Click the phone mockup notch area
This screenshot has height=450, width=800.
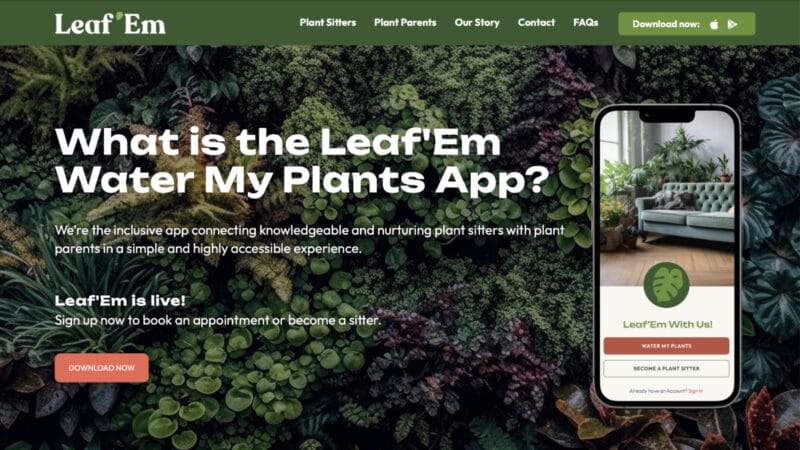coord(667,116)
